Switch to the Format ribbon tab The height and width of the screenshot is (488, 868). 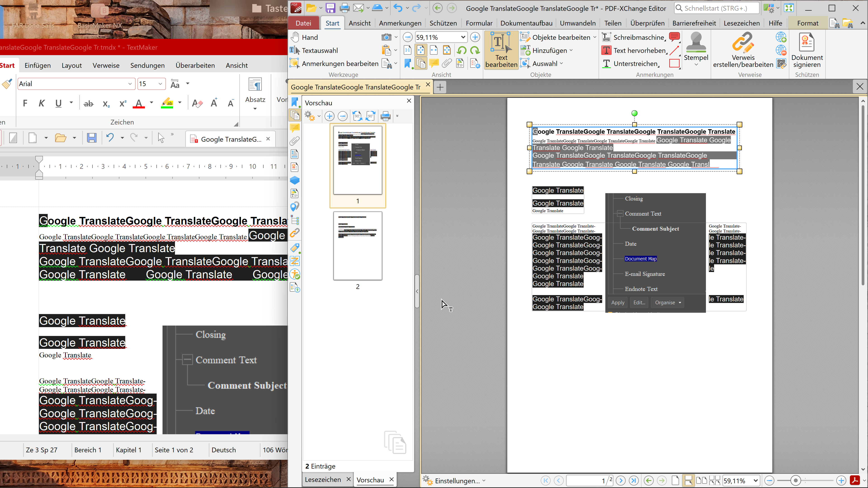click(807, 23)
